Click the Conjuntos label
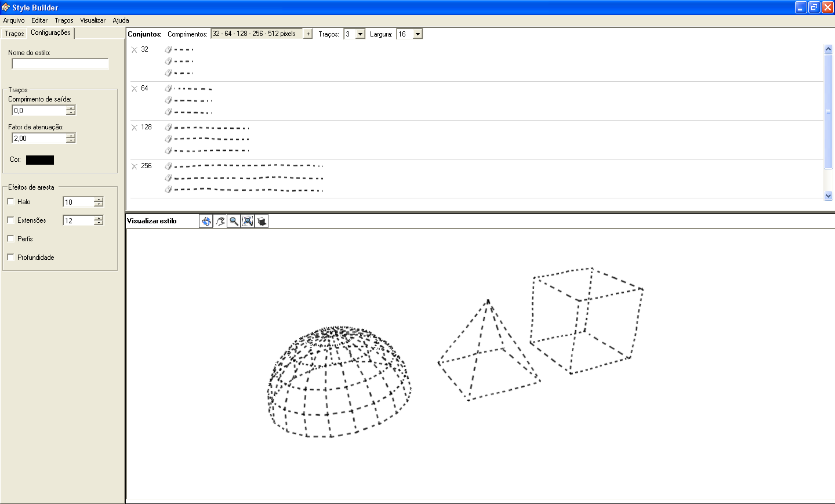Image resolution: width=835 pixels, height=504 pixels. coord(145,34)
